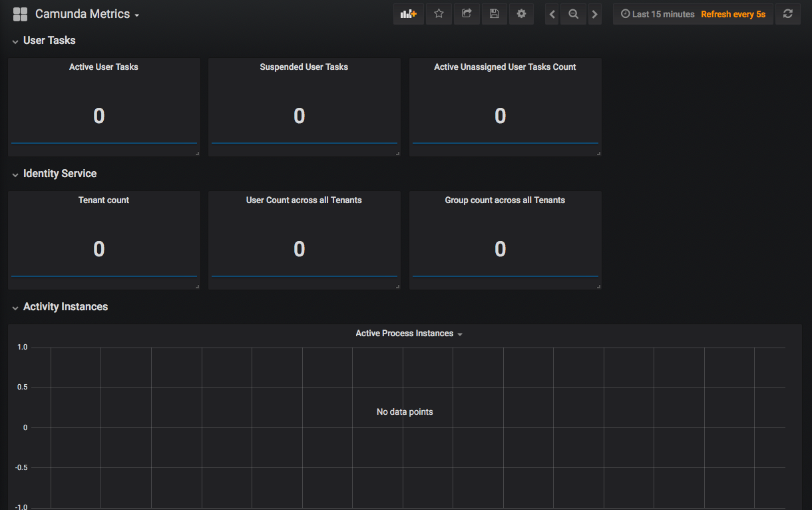Click the Suspended User Tasks value 0

(300, 116)
